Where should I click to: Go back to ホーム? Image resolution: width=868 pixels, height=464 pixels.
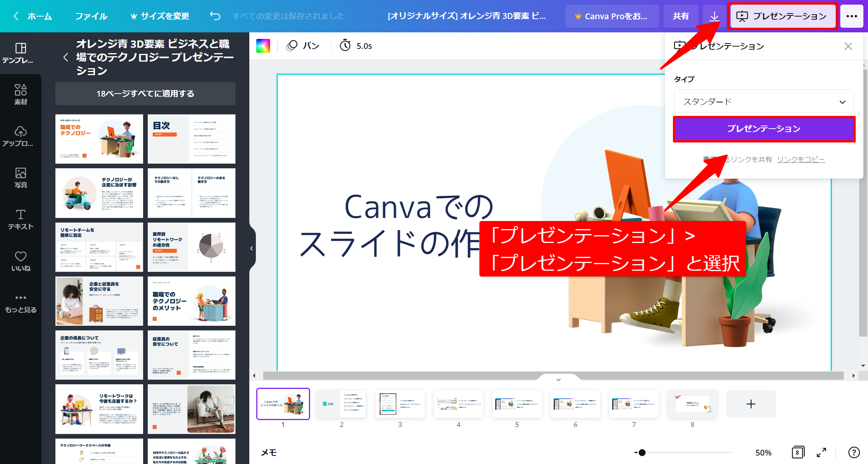coord(33,16)
